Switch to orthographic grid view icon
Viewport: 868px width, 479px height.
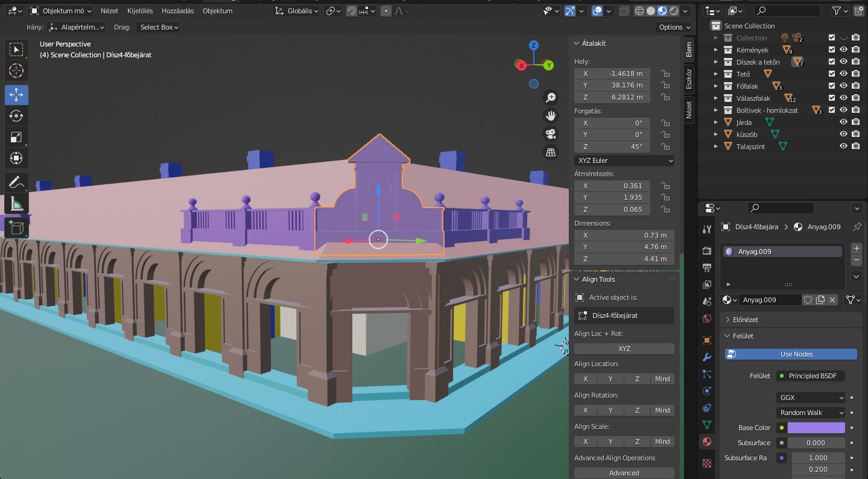pos(551,153)
